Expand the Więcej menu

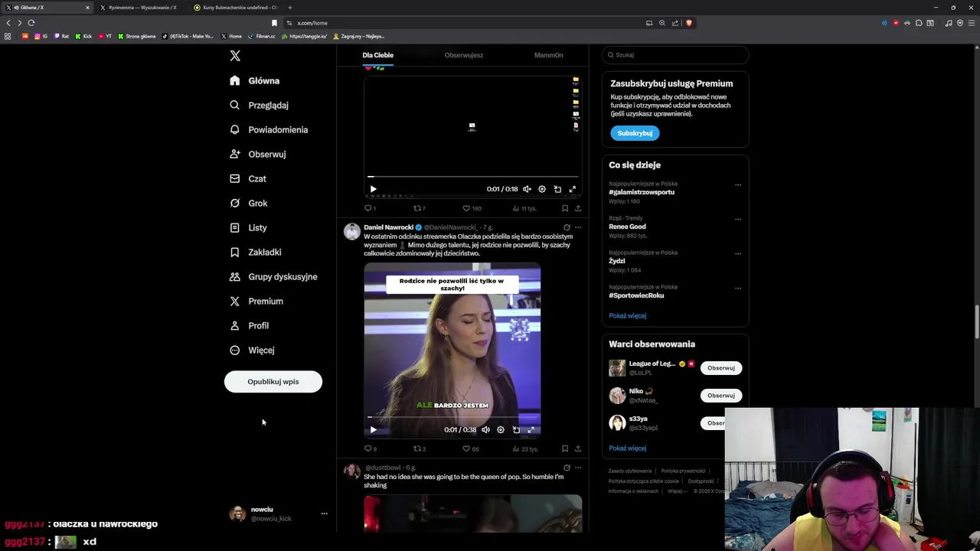coord(253,350)
